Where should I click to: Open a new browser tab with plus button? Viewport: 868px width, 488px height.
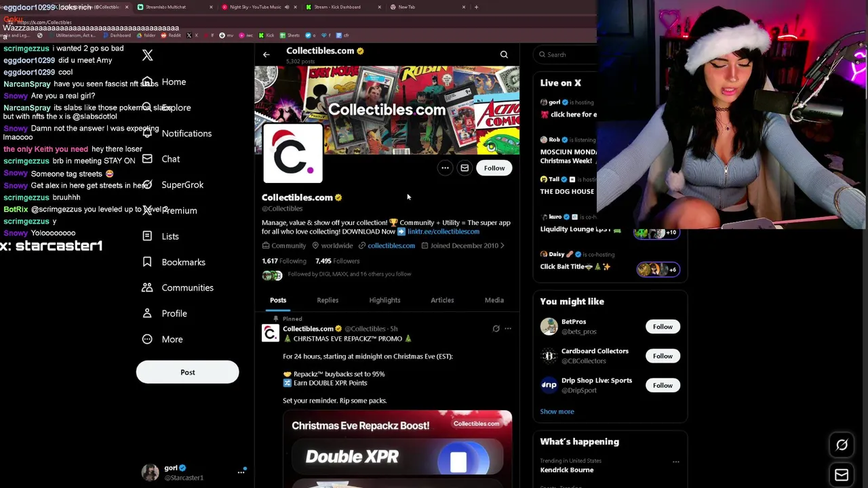coord(476,7)
